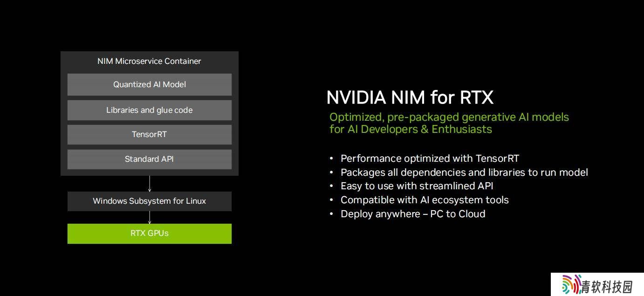The height and width of the screenshot is (296, 644).
Task: Click the Windows Subsystem for Linux box
Action: click(x=150, y=201)
